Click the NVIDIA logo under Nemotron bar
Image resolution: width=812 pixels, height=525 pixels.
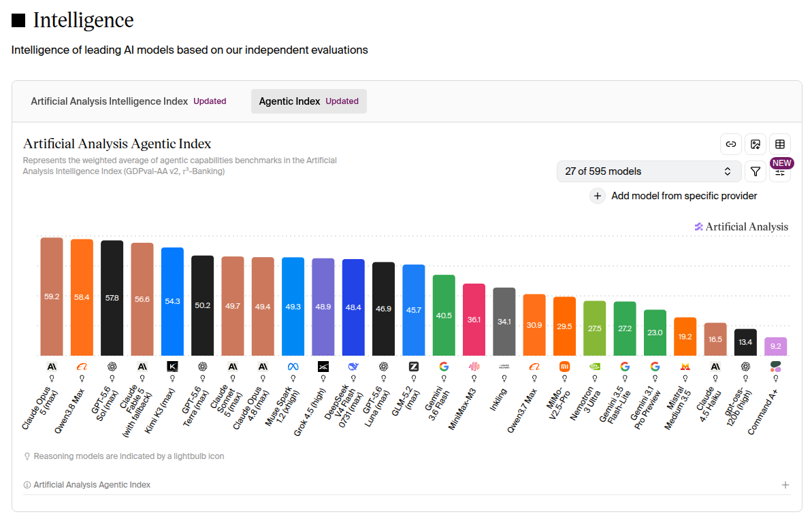(594, 367)
